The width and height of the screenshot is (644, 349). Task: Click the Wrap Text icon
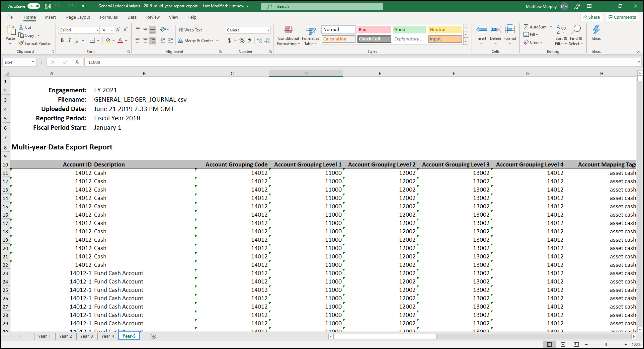(190, 30)
